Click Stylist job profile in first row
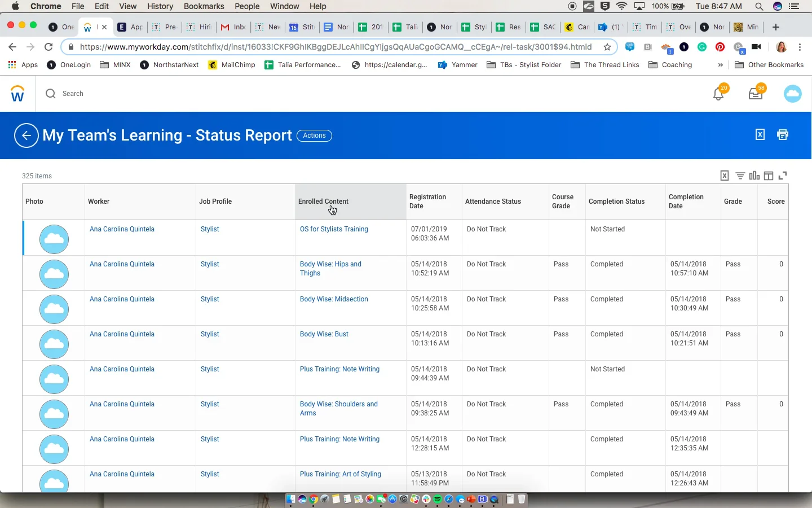812x508 pixels. [x=210, y=229]
